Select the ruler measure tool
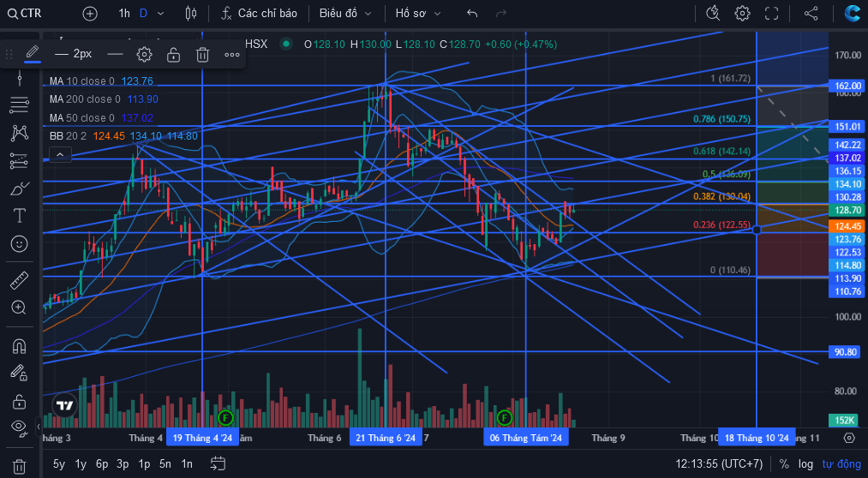The width and height of the screenshot is (868, 478). (x=20, y=280)
